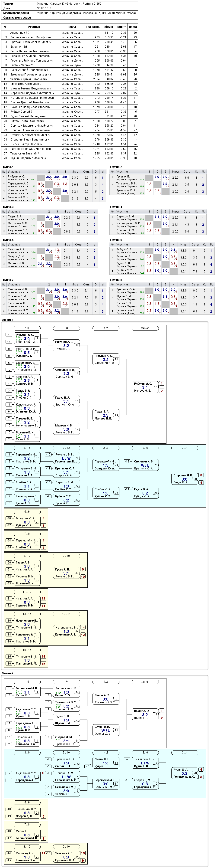Image resolution: width=217 pixels, height=868 pixels.
Task: Click the Дельта column header
Action: tap(121, 27)
